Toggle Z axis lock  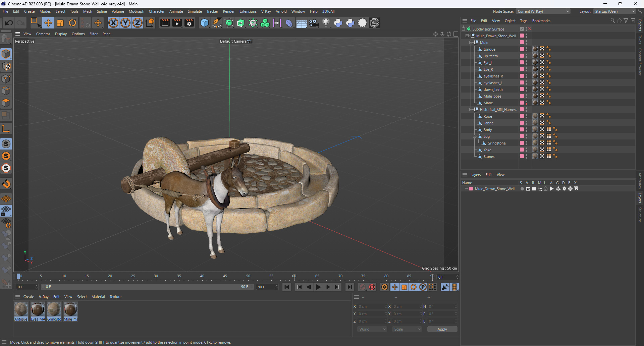138,23
